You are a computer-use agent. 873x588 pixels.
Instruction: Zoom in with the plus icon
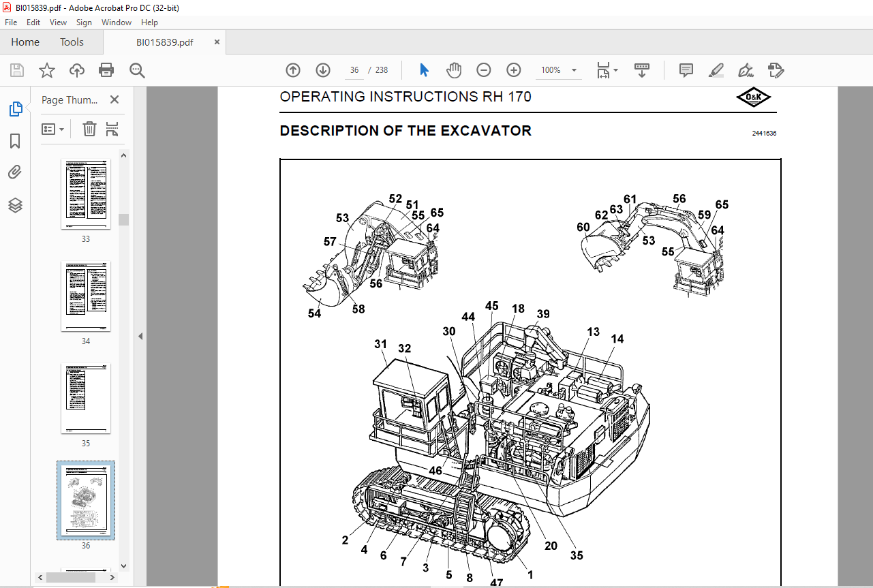pos(514,70)
